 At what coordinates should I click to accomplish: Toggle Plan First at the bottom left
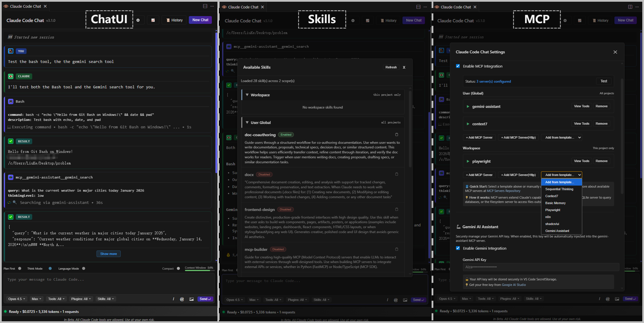click(19, 268)
